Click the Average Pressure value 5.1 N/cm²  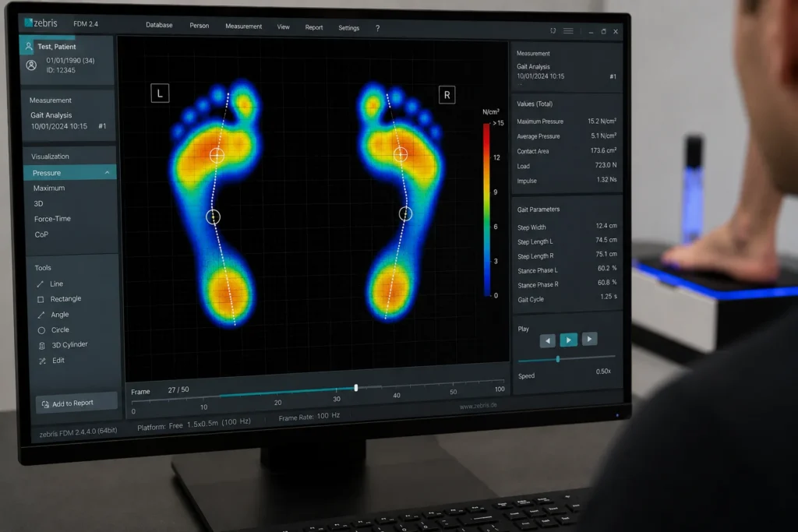pyautogui.click(x=603, y=136)
